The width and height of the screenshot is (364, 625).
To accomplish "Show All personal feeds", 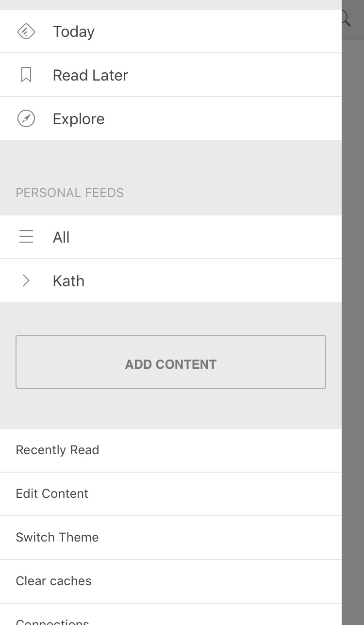I will tap(171, 237).
